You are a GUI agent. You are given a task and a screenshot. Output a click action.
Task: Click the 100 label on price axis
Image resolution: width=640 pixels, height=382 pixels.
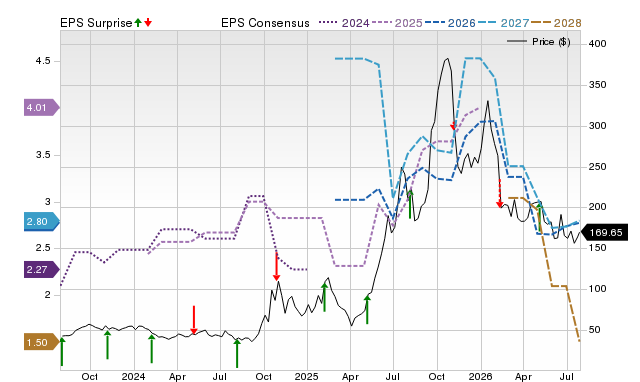[598, 289]
